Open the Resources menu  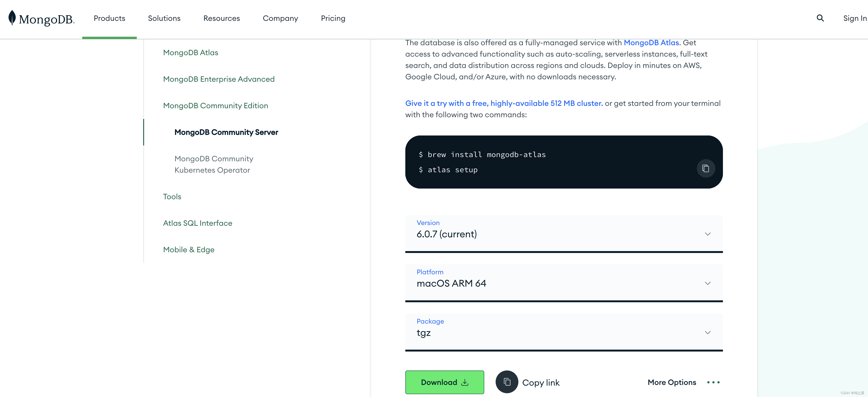[222, 18]
